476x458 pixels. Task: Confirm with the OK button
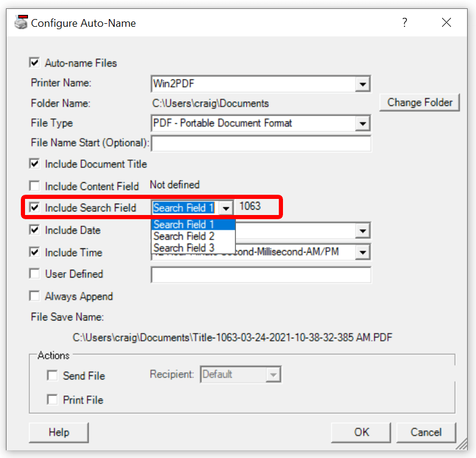361,432
